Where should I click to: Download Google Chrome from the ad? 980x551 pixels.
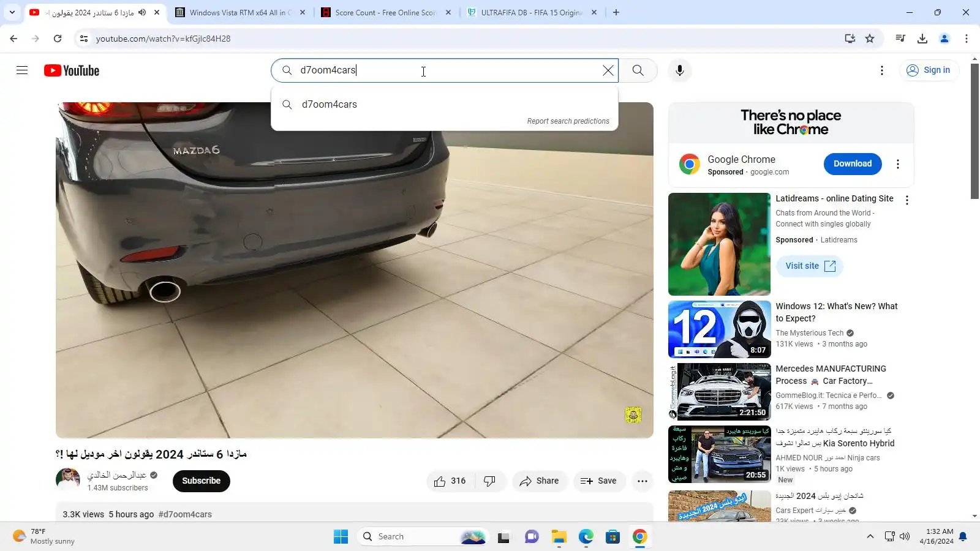click(x=853, y=164)
